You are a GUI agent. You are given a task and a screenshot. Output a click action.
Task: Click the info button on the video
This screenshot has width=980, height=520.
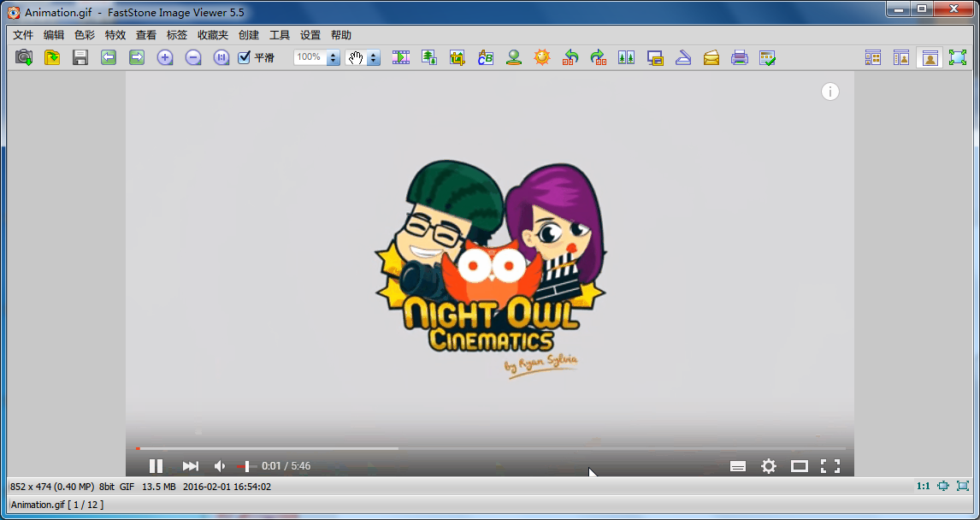point(830,92)
